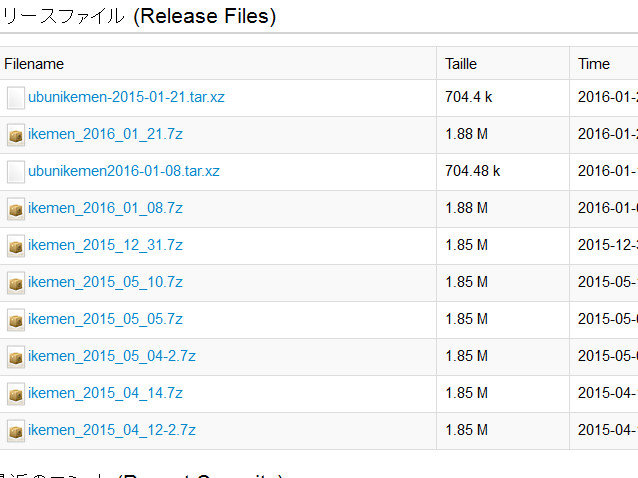Click the ikemen_2015_12_31.7z archive icon
The height and width of the screenshot is (478, 638).
pos(15,246)
